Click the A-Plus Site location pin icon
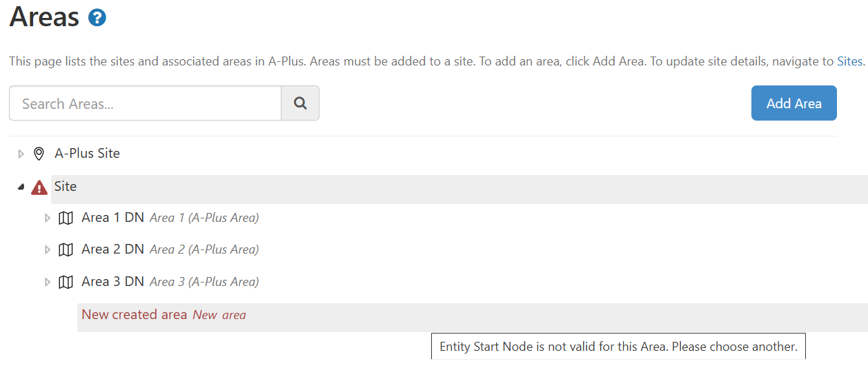 coord(39,154)
